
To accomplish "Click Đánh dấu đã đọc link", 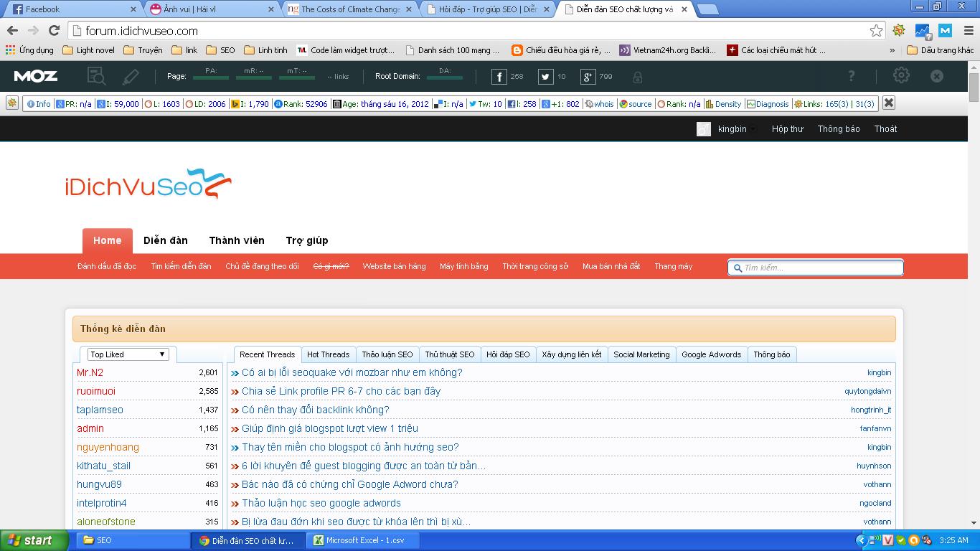I will pyautogui.click(x=107, y=266).
